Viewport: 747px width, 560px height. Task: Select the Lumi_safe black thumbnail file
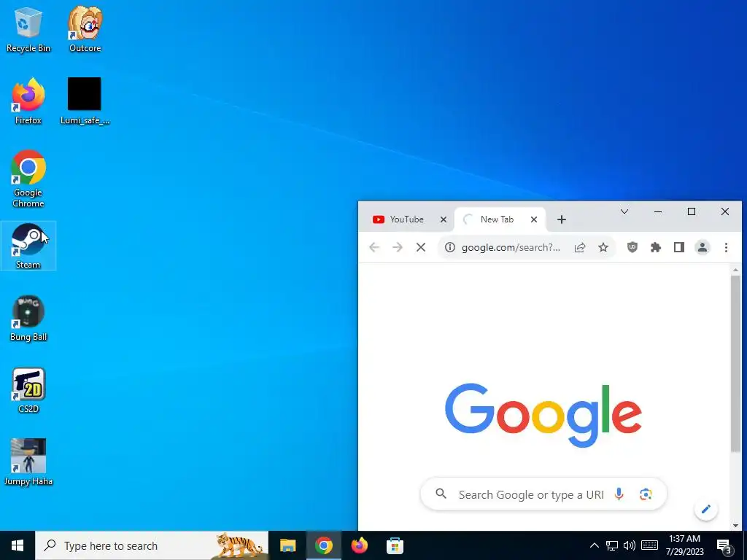point(85,101)
